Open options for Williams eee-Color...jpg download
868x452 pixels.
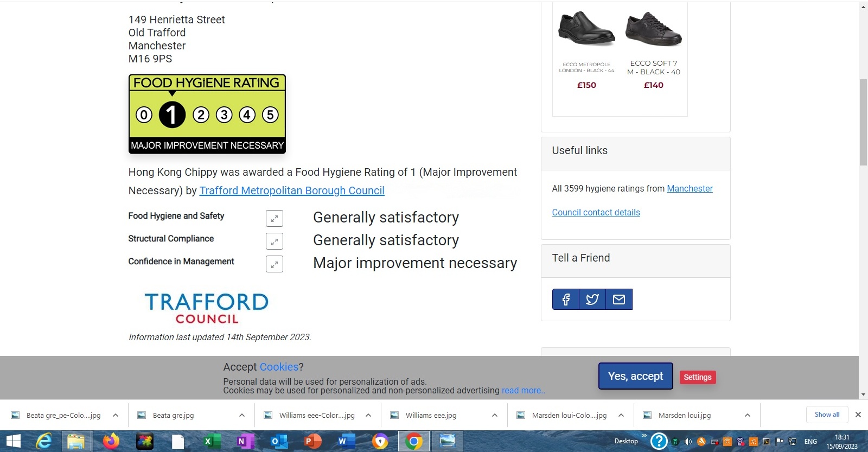tap(368, 415)
